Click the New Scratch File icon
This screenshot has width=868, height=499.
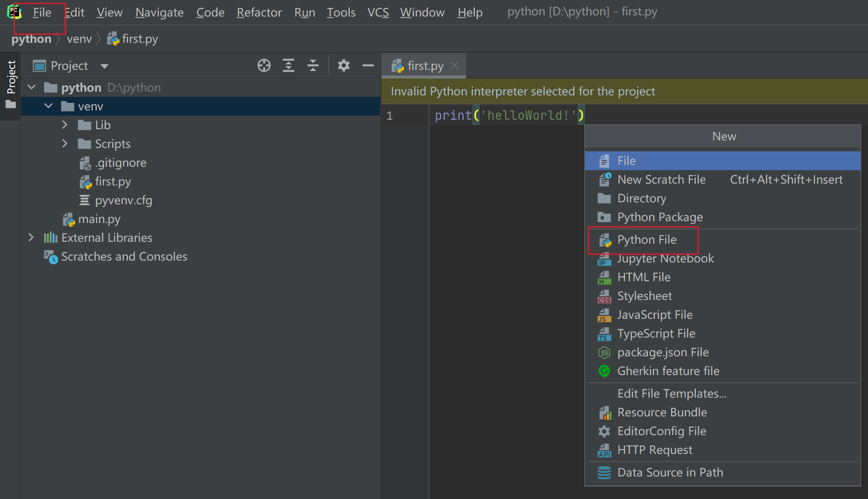pyautogui.click(x=604, y=179)
